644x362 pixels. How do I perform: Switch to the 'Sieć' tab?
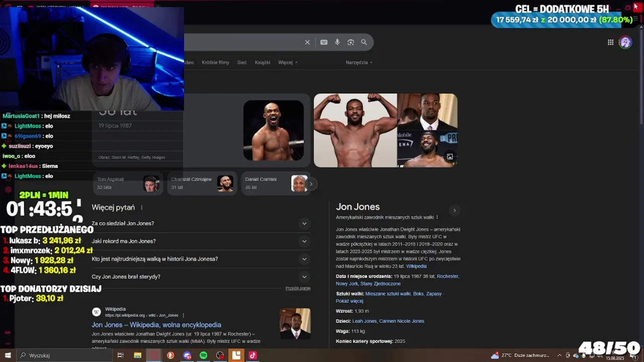click(x=242, y=62)
